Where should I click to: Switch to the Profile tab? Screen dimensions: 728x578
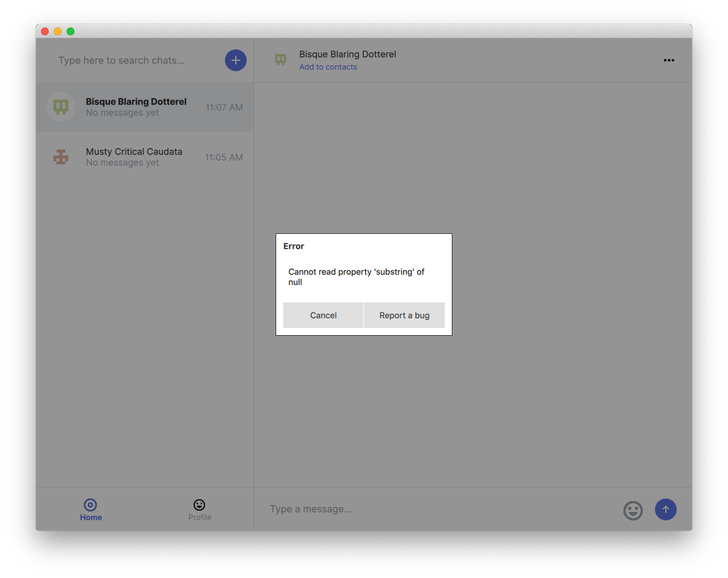tap(200, 509)
